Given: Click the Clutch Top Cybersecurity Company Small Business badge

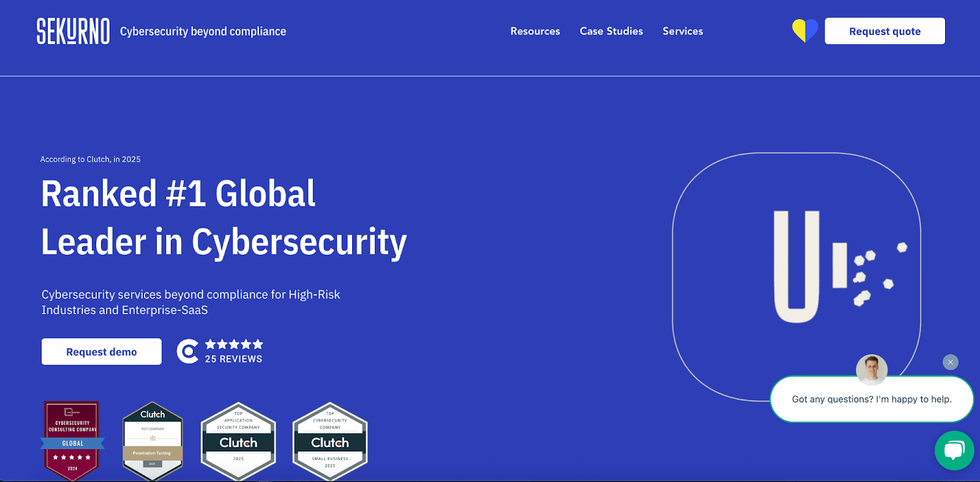Looking at the screenshot, I should [330, 441].
